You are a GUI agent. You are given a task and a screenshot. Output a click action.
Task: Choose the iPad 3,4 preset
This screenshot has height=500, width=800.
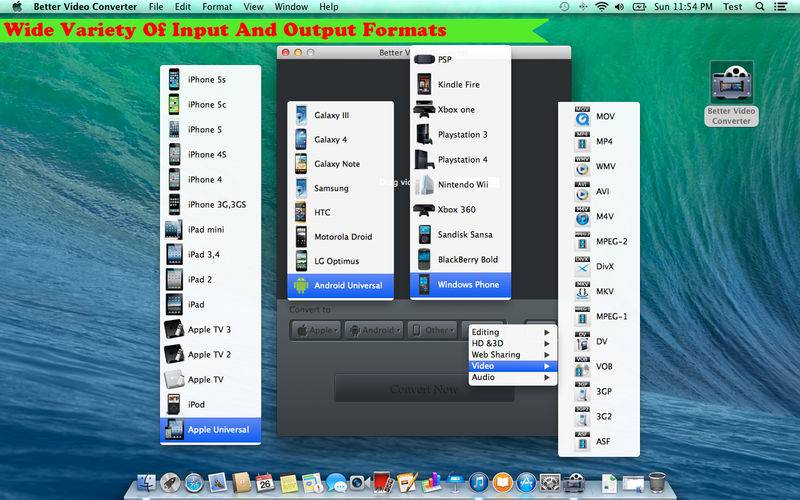tap(210, 254)
